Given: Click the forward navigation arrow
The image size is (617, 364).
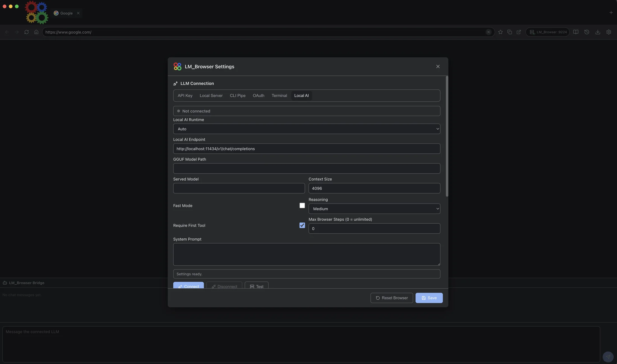Looking at the screenshot, I should pyautogui.click(x=17, y=32).
